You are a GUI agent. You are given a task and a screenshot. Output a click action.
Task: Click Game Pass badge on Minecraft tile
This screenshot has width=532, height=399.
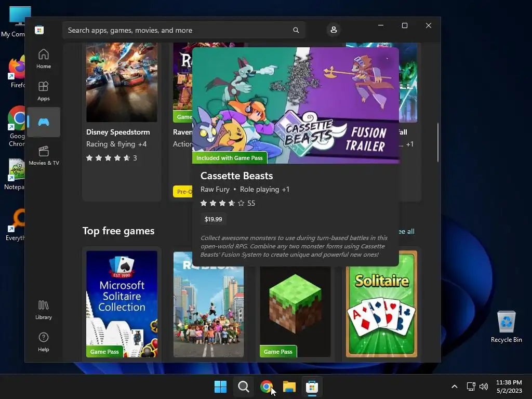pyautogui.click(x=278, y=352)
